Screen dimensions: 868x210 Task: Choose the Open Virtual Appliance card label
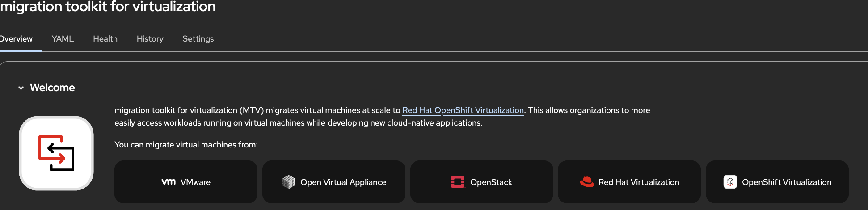pyautogui.click(x=343, y=182)
